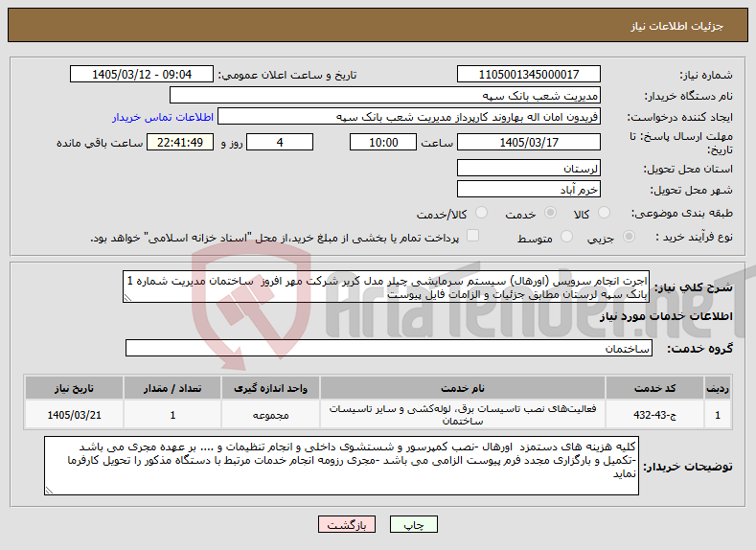Select the خدمت radio button
756x550 pixels.
pyautogui.click(x=550, y=213)
